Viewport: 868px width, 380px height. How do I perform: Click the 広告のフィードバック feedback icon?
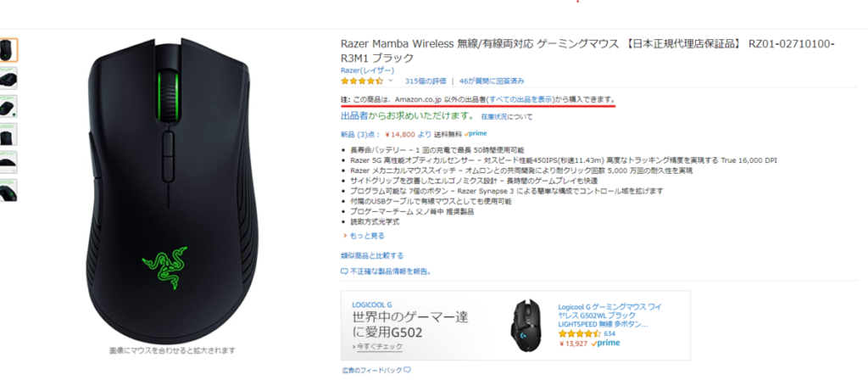[x=407, y=370]
